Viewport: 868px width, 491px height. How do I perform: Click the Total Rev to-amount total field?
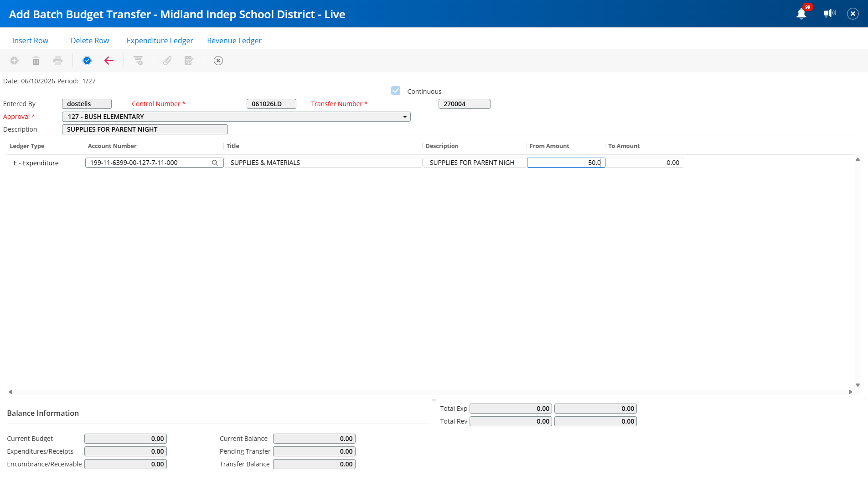coord(595,421)
